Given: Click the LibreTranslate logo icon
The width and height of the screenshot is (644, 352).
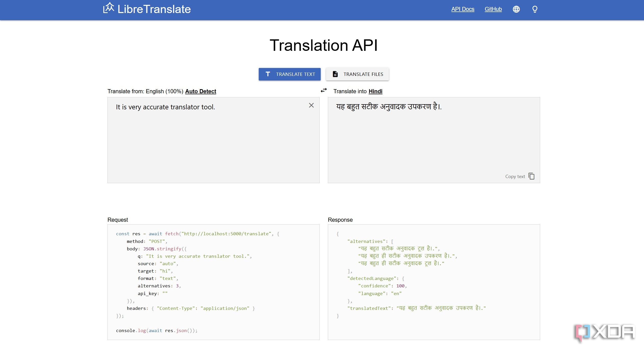Looking at the screenshot, I should (x=108, y=8).
